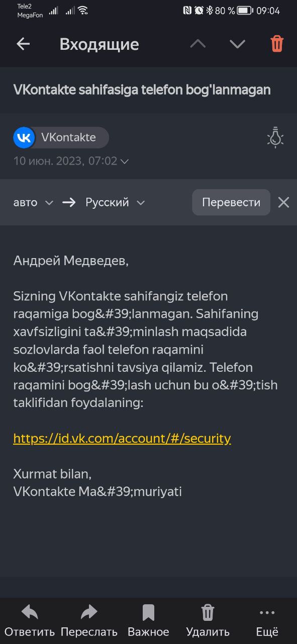
Task: Open source language dropdown 'авто'
Action: coord(33,202)
